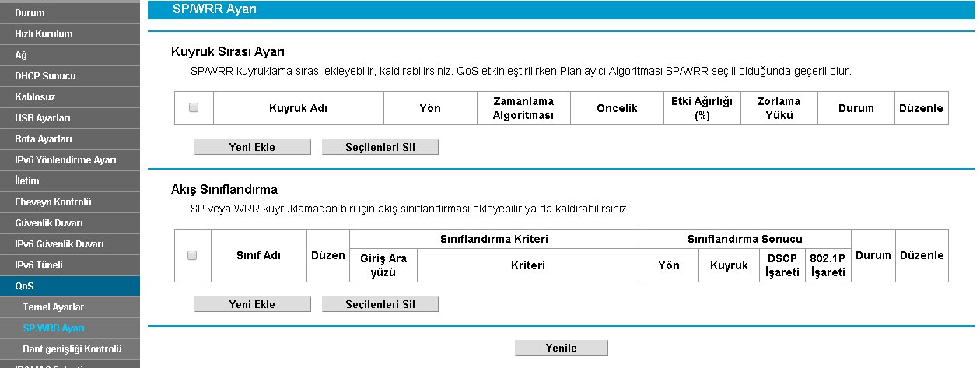This screenshot has height=368, width=980.
Task: Navigate to Rota Ayarları
Action: point(44,139)
